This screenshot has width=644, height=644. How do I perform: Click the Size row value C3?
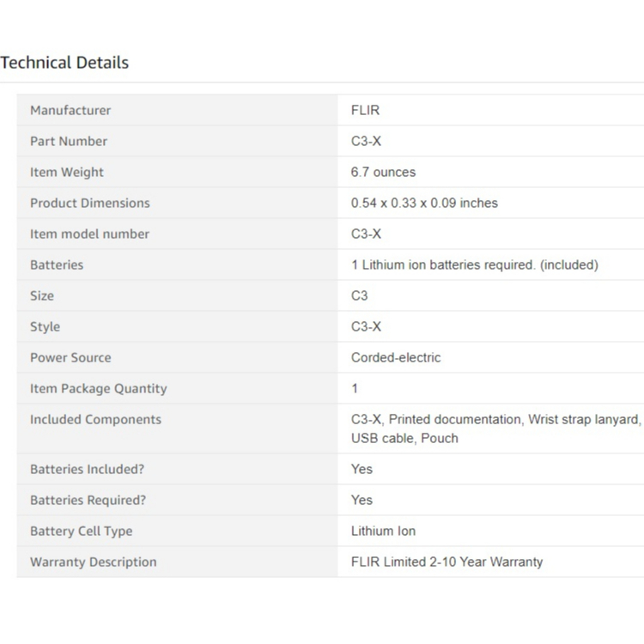[359, 295]
